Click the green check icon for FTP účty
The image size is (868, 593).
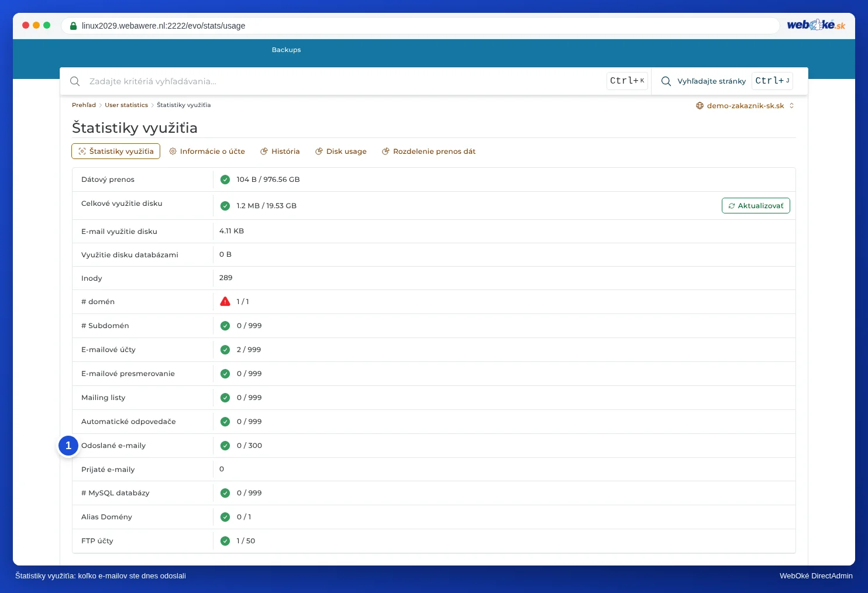tap(225, 541)
